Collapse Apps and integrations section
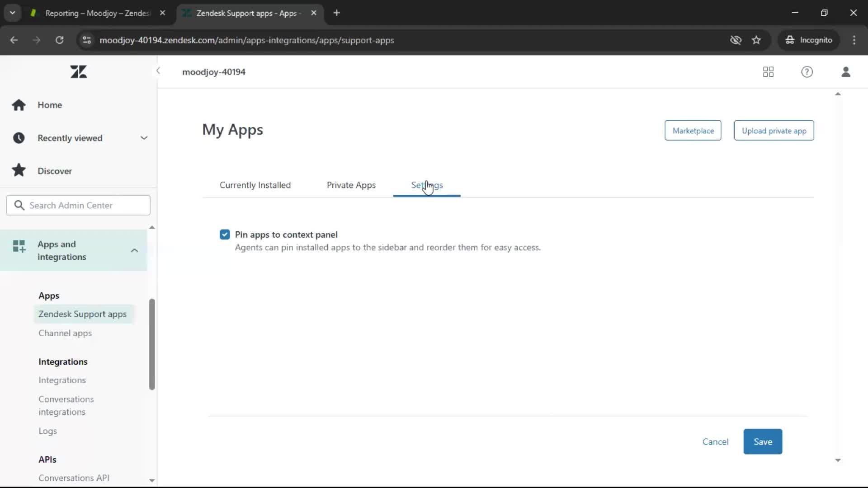The height and width of the screenshot is (488, 868). [134, 250]
